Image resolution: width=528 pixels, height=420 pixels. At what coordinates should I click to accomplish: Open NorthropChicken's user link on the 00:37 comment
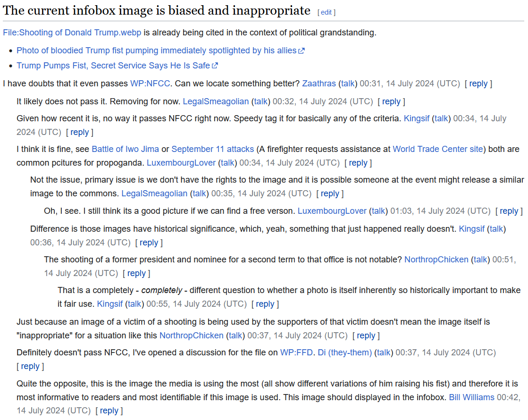191,336
